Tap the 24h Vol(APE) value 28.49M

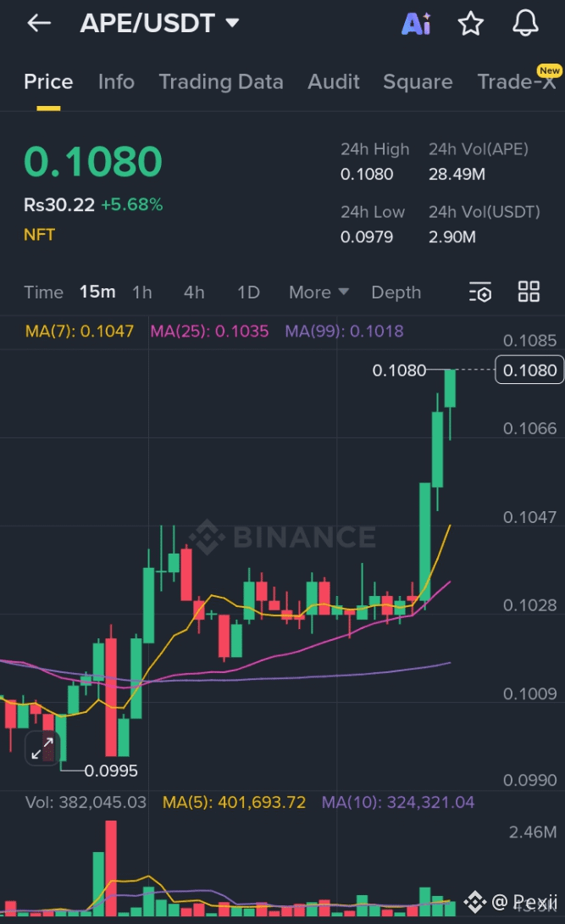tap(457, 175)
